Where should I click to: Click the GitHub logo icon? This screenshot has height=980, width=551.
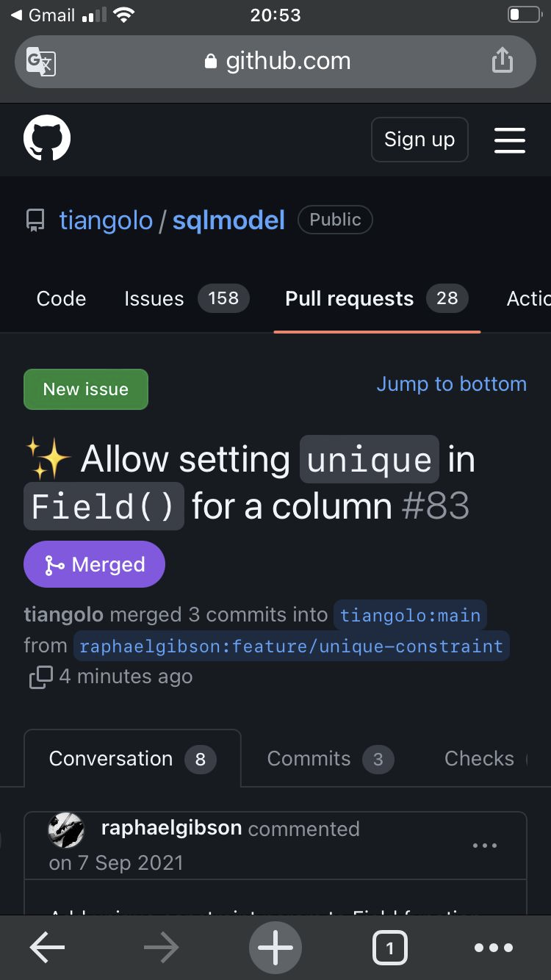click(47, 140)
